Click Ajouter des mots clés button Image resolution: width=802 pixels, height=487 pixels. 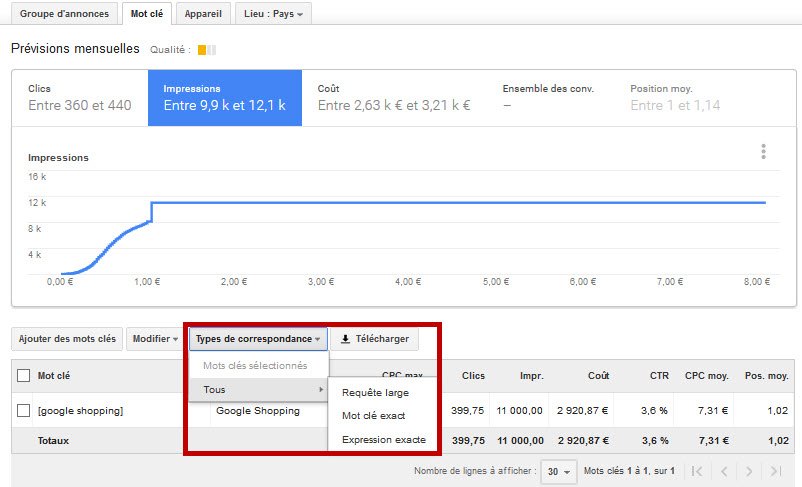pos(67,339)
